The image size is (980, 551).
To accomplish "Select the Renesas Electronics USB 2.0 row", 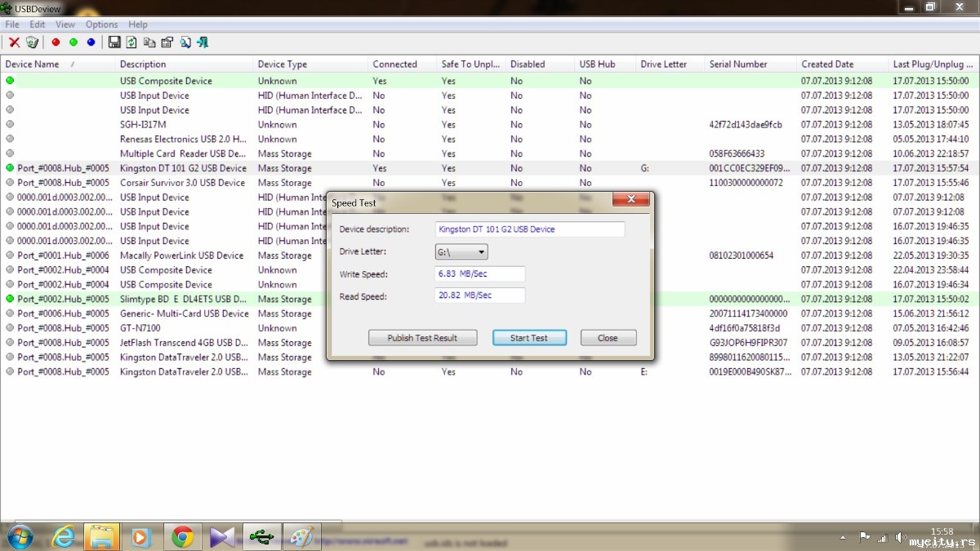I will point(490,140).
